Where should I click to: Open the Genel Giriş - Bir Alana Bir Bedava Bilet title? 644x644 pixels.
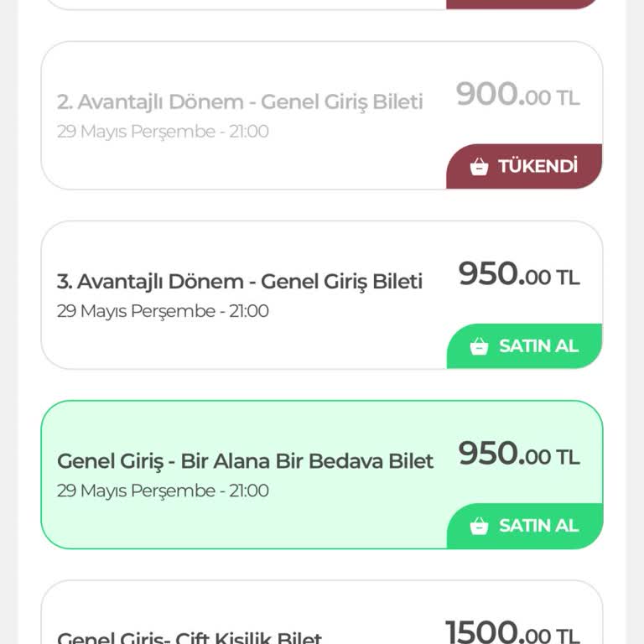point(245,461)
